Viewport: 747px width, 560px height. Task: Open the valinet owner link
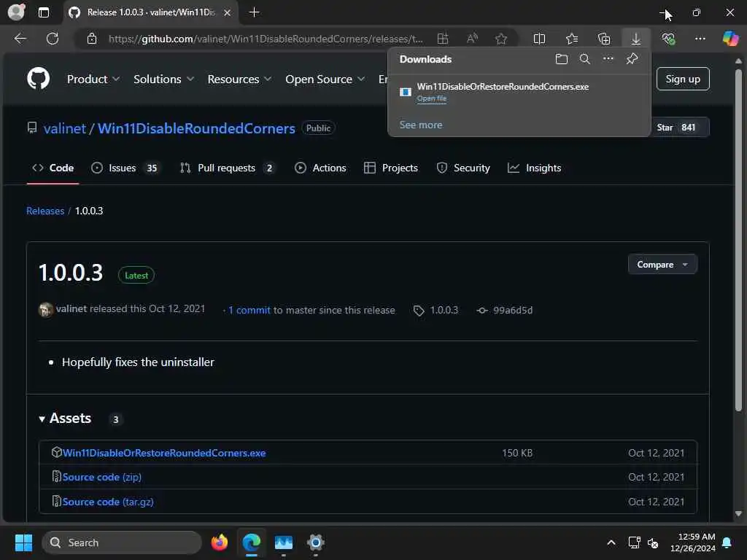[x=64, y=128]
